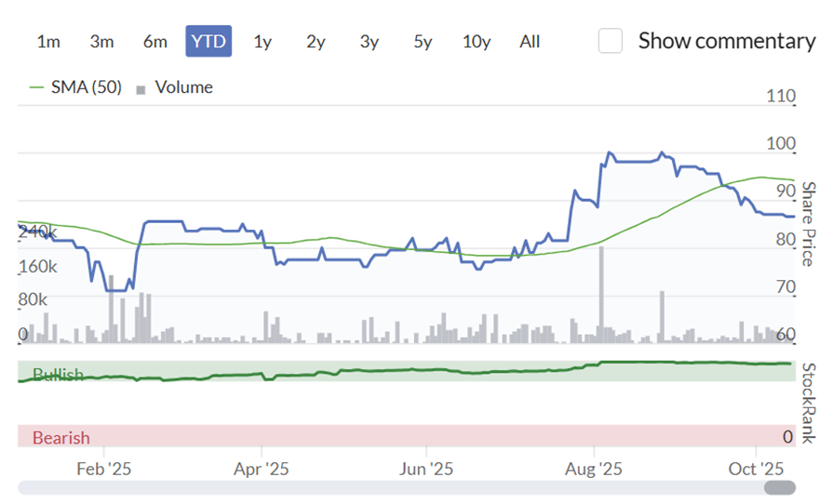Click the Oct '25 axis label
The width and height of the screenshot is (833, 504).
[x=756, y=469]
